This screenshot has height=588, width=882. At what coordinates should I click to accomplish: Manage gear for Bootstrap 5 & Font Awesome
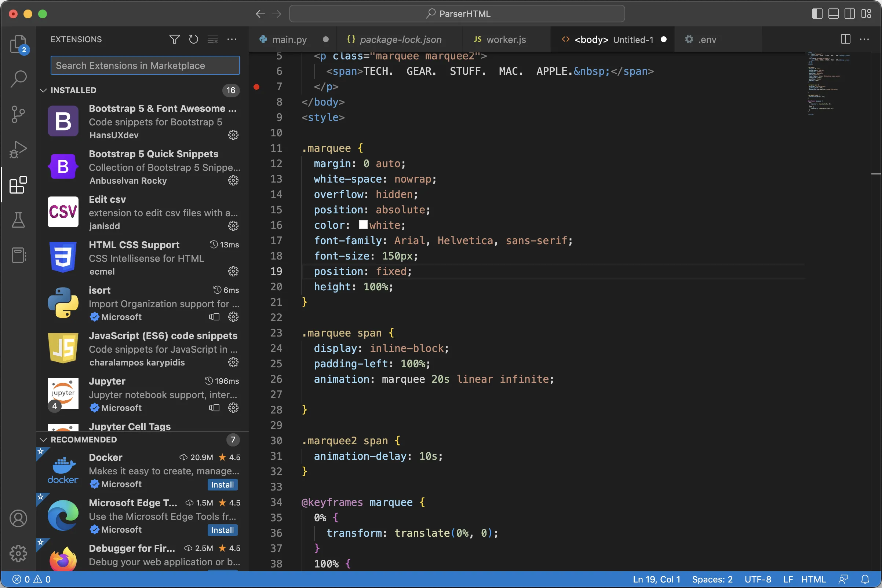point(233,135)
